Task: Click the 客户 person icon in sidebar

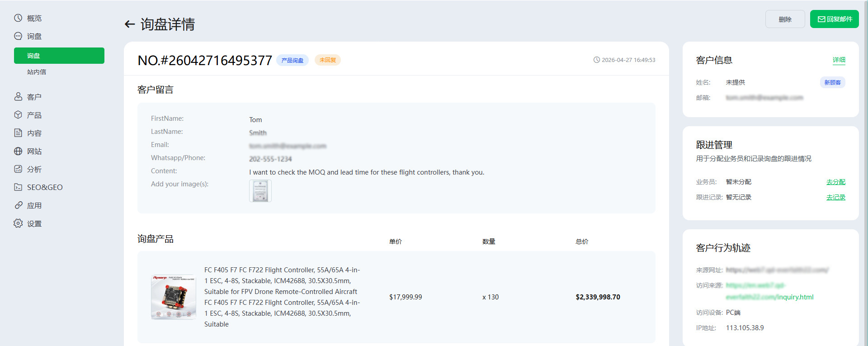Action: point(18,97)
